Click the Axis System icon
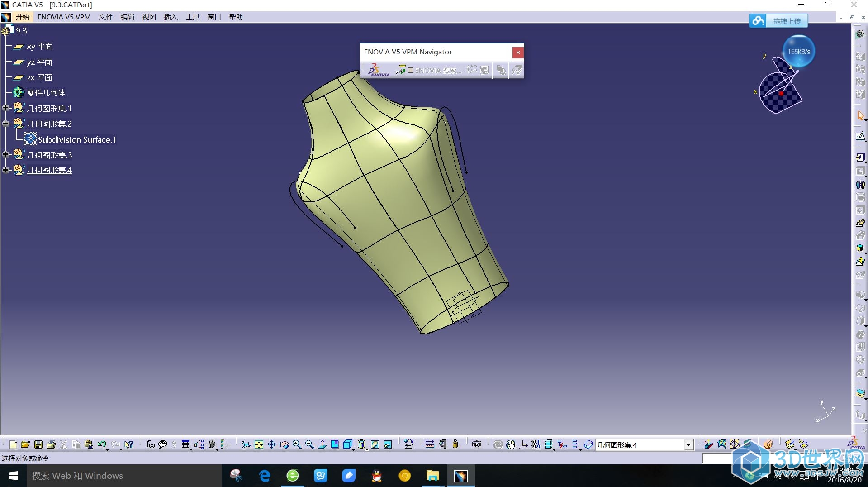The width and height of the screenshot is (868, 487). (x=523, y=444)
